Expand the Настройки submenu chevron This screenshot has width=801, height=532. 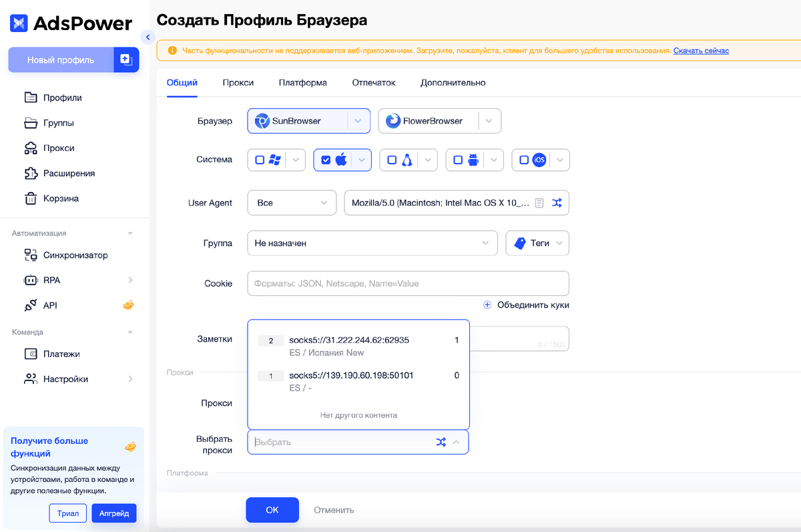coord(130,379)
